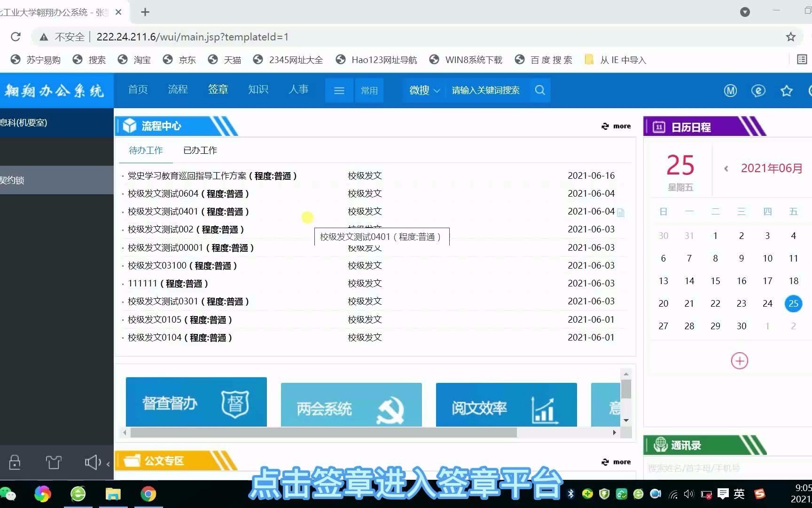Expand the 微搜 search type dropdown
Viewport: 812px width, 508px height.
click(424, 90)
